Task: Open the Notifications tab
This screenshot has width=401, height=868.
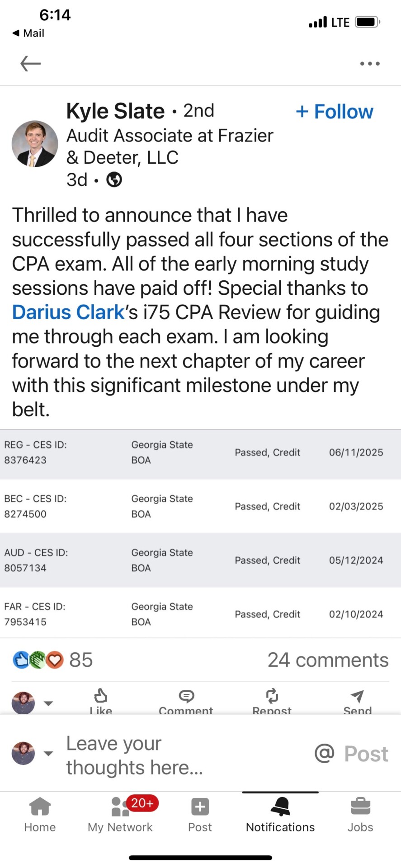Action: (x=280, y=814)
